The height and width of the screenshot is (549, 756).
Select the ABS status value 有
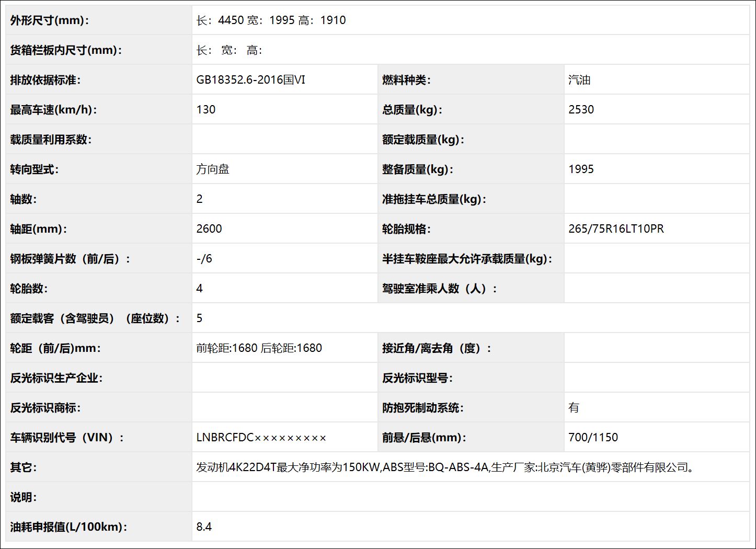click(x=573, y=407)
